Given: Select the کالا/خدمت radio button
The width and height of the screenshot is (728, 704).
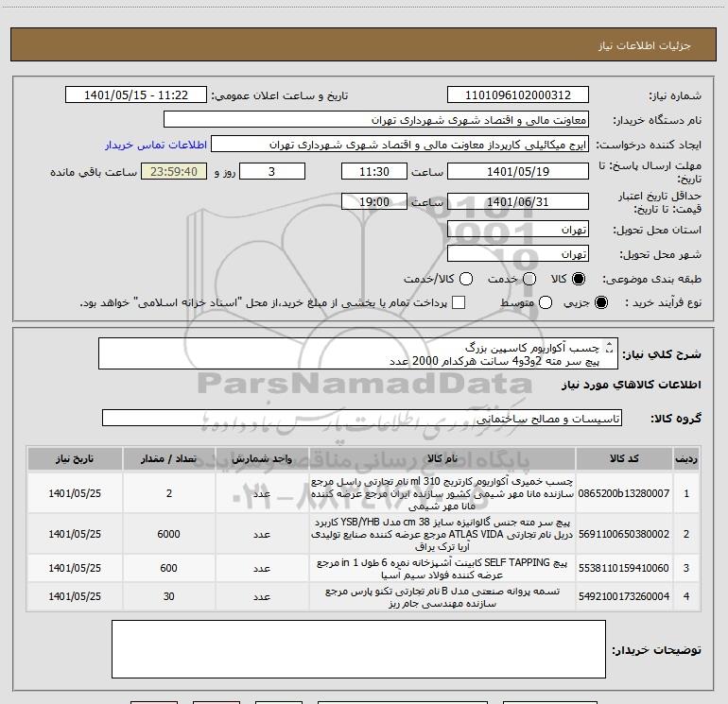Looking at the screenshot, I should click(466, 279).
